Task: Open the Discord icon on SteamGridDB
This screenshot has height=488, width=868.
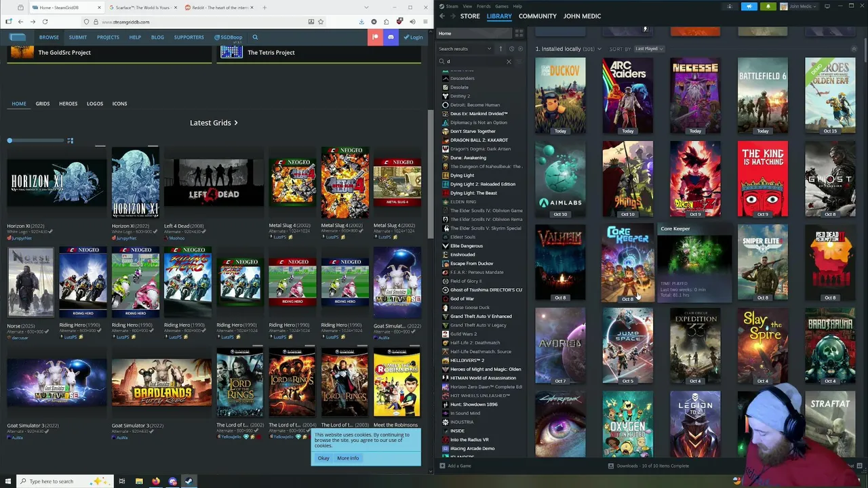Action: pyautogui.click(x=391, y=37)
